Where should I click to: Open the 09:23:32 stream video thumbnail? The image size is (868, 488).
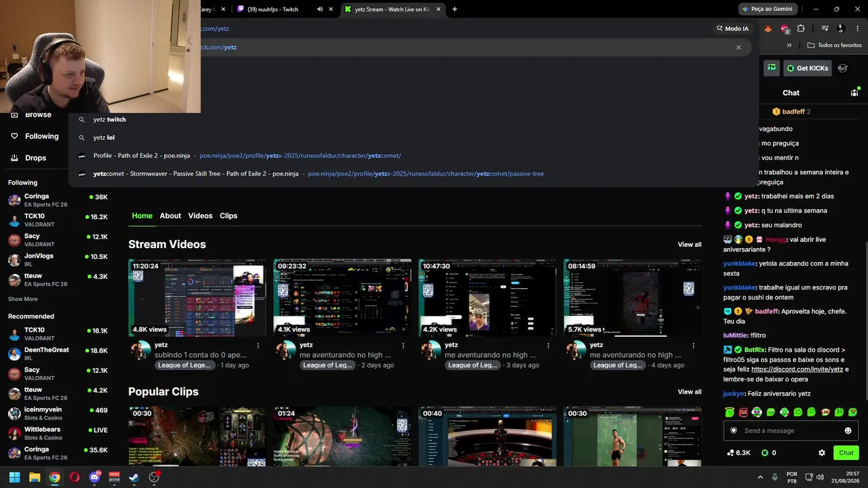click(342, 298)
